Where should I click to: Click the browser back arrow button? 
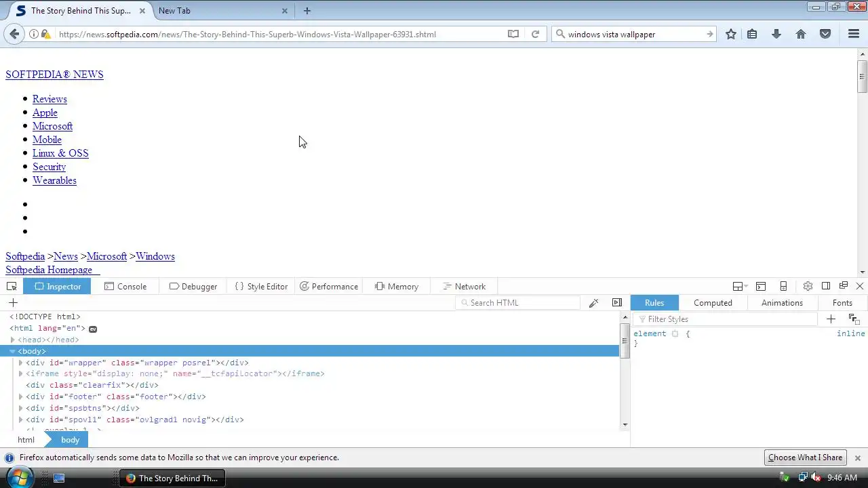click(x=14, y=34)
